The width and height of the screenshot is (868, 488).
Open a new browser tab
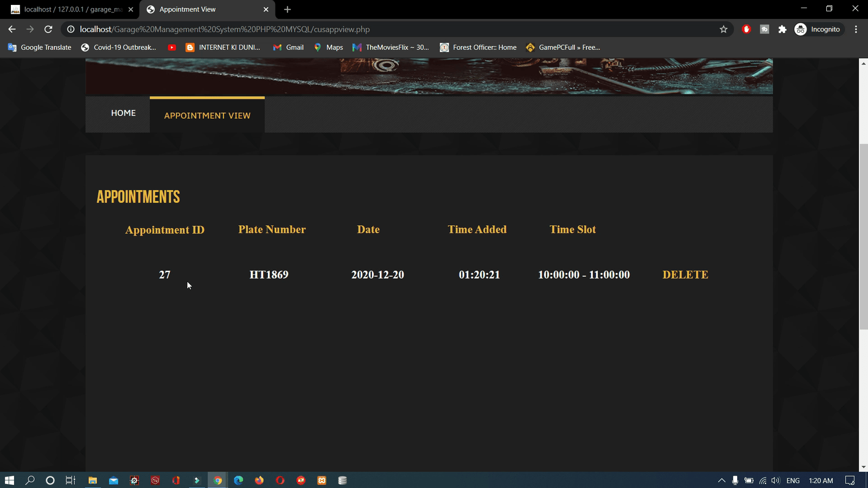click(x=287, y=9)
